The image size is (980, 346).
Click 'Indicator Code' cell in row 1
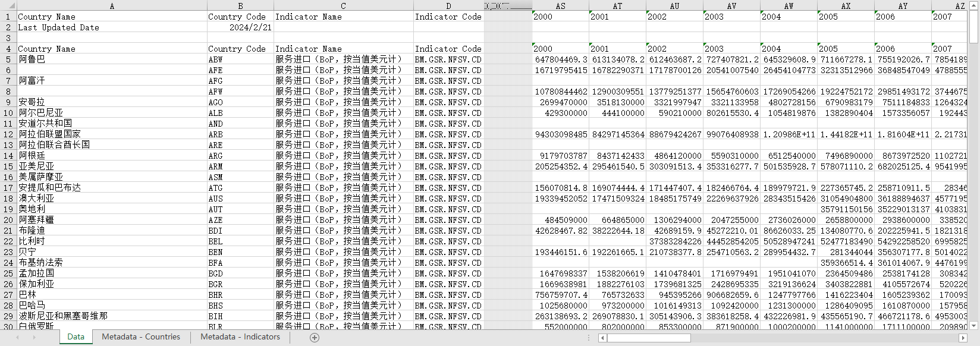tap(448, 17)
